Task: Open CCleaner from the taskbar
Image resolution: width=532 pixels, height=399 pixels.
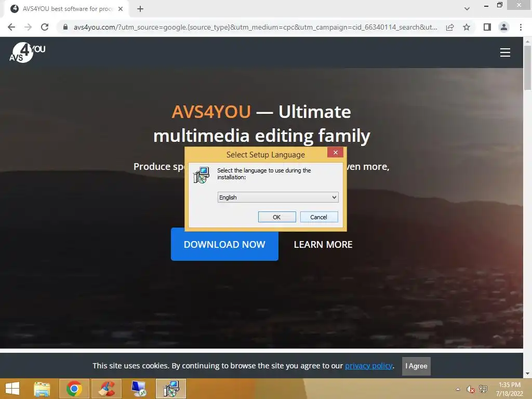Action: pos(107,389)
